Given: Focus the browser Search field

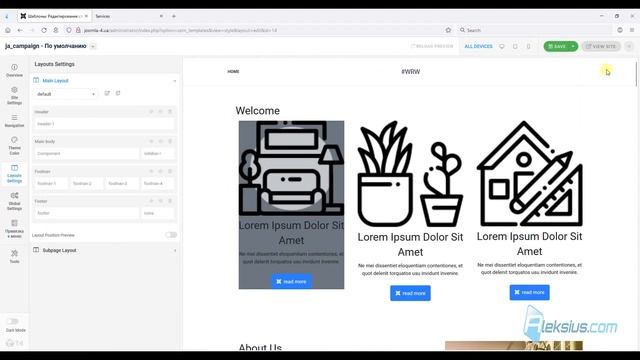Looking at the screenshot, I should (x=534, y=30).
